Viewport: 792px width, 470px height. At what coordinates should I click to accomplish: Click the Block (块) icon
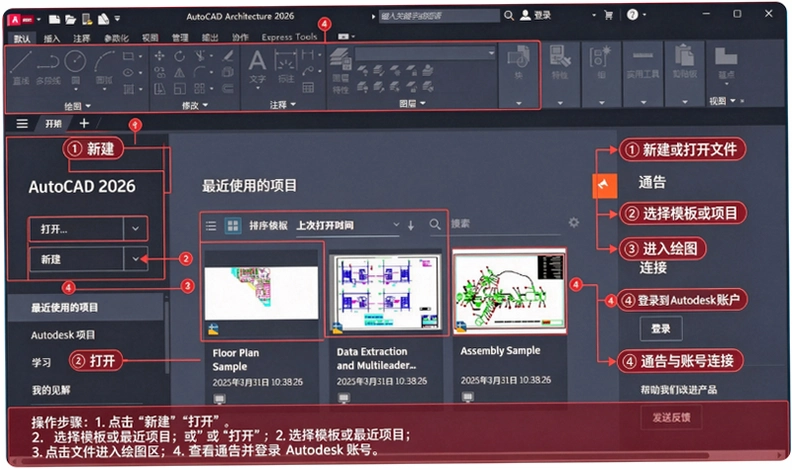point(519,63)
